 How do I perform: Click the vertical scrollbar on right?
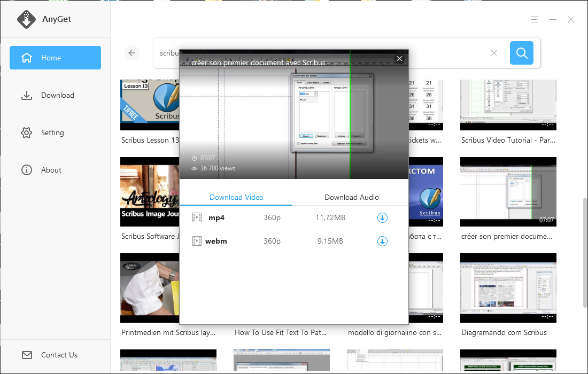pyautogui.click(x=585, y=252)
